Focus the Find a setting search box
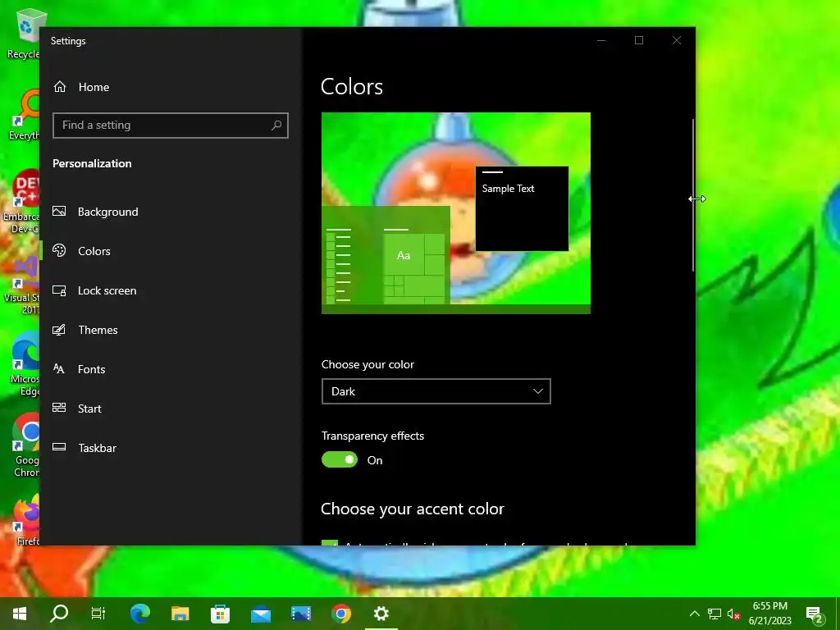This screenshot has width=840, height=630. (171, 126)
